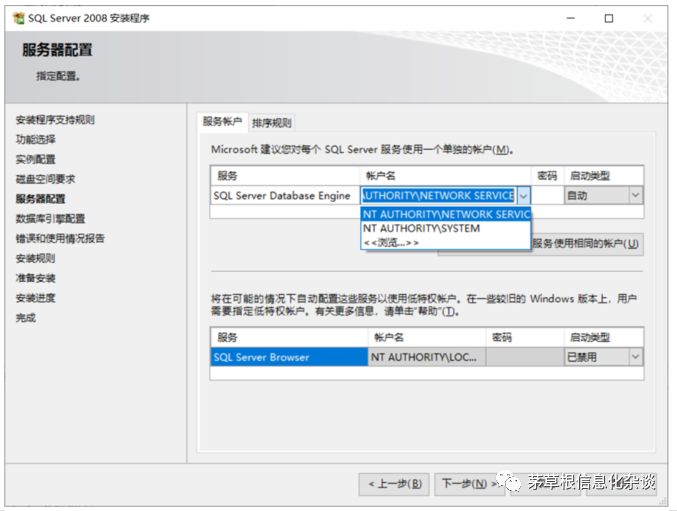This screenshot has width=677, height=511.
Task: Open startup type dropdown showing 自动
Action: [x=635, y=196]
